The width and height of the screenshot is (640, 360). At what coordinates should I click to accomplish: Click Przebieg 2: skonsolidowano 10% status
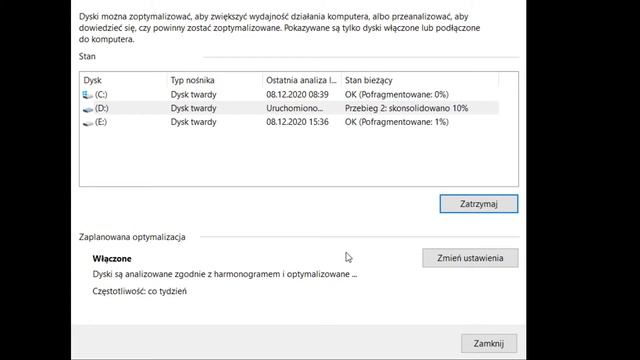[x=407, y=108]
